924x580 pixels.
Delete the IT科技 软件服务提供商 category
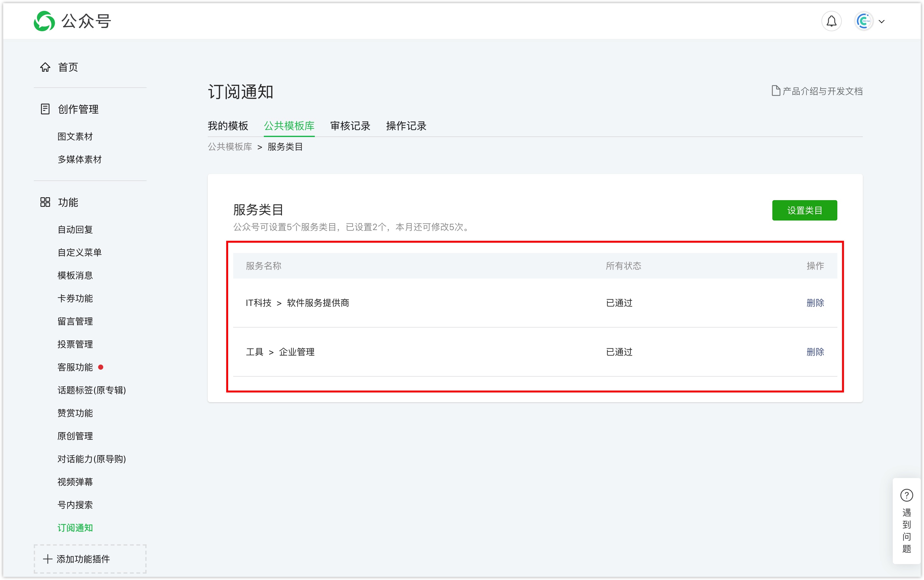click(815, 303)
